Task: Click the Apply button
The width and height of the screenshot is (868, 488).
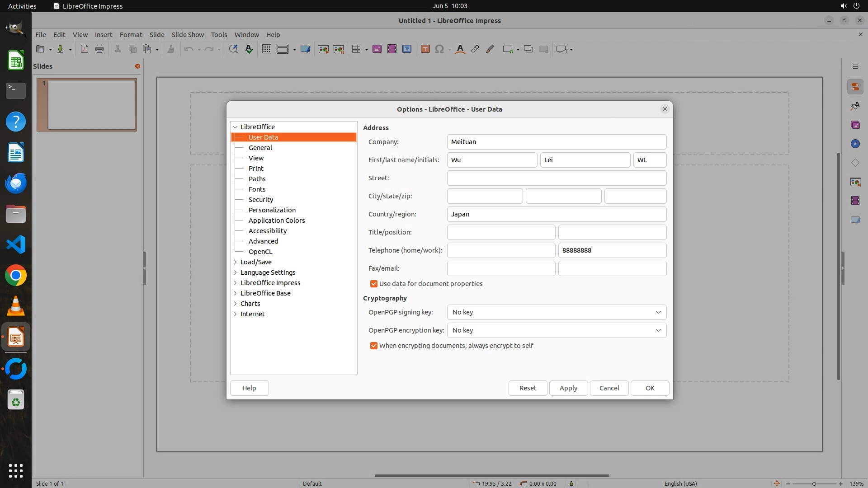Action: coord(568,388)
